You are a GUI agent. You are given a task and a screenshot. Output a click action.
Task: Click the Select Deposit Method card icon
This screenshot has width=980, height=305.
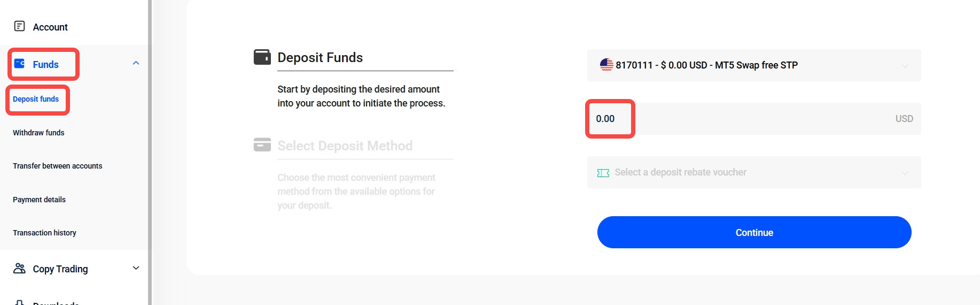point(262,144)
